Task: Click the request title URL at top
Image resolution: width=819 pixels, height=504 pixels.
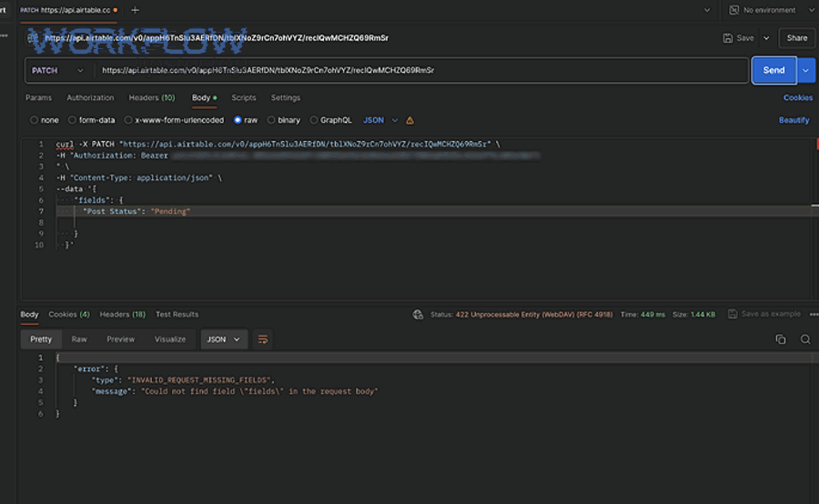Action: click(217, 38)
